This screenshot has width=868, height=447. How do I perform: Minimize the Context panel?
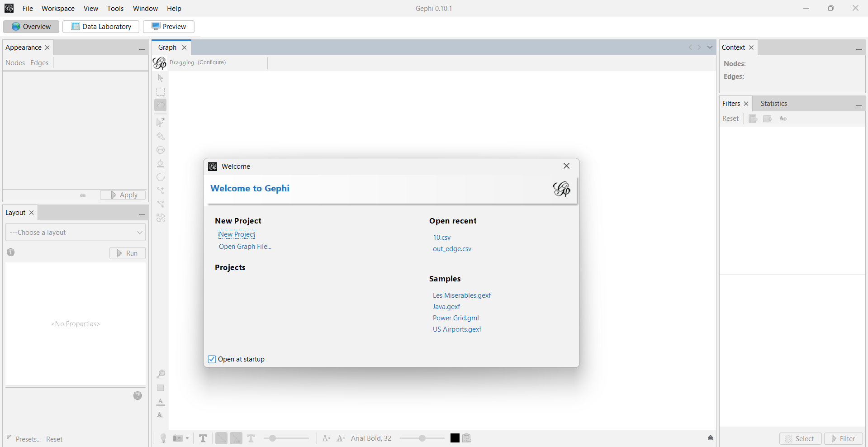(858, 48)
